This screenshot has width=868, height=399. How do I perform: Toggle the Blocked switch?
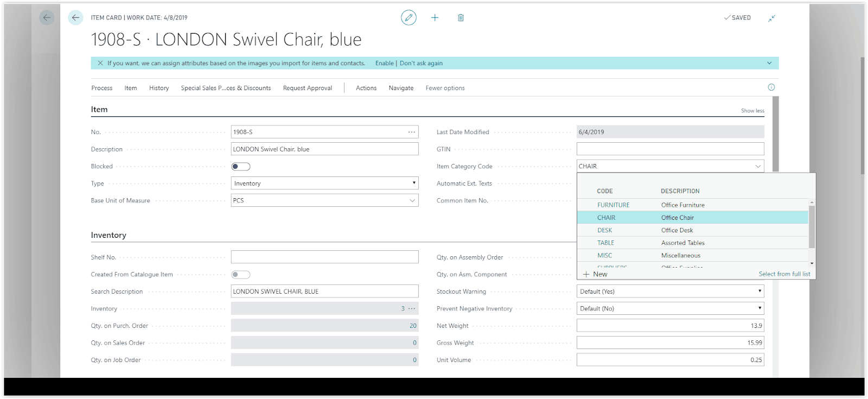(x=241, y=166)
